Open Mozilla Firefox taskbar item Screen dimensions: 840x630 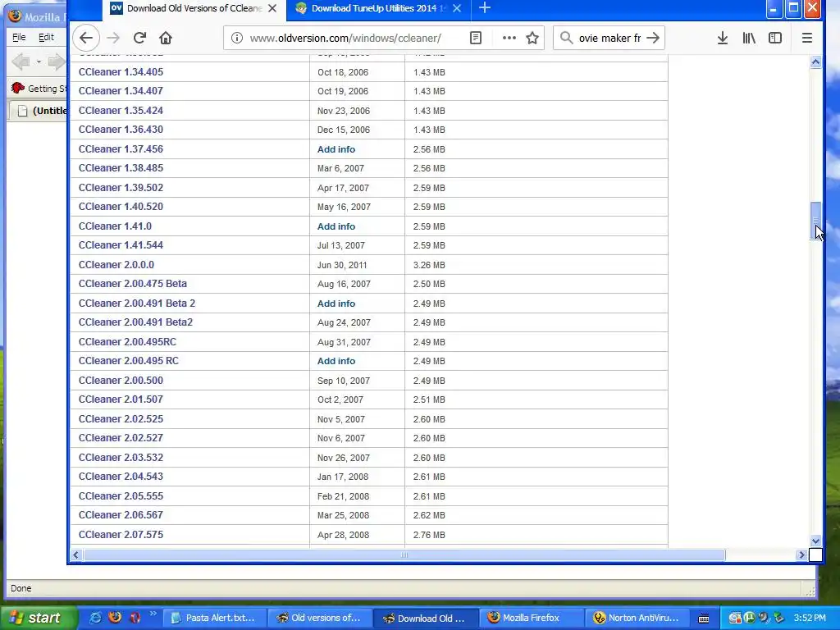pos(532,618)
